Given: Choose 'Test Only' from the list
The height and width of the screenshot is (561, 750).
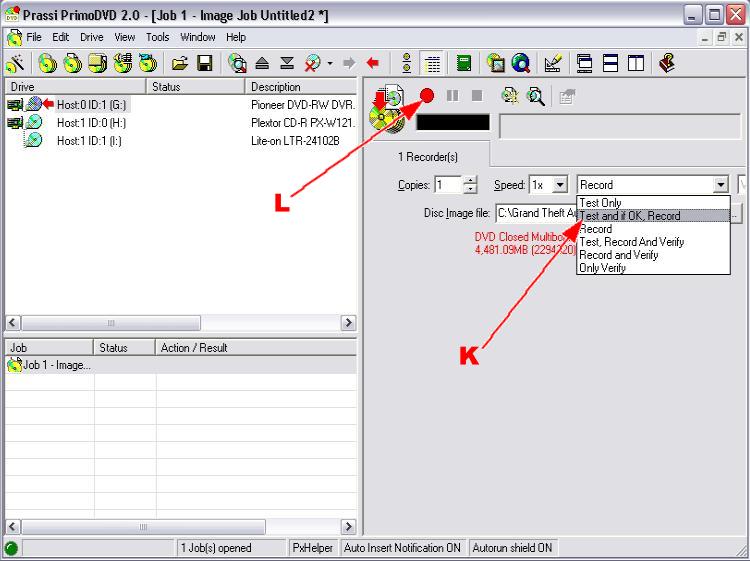Looking at the screenshot, I should tap(653, 203).
